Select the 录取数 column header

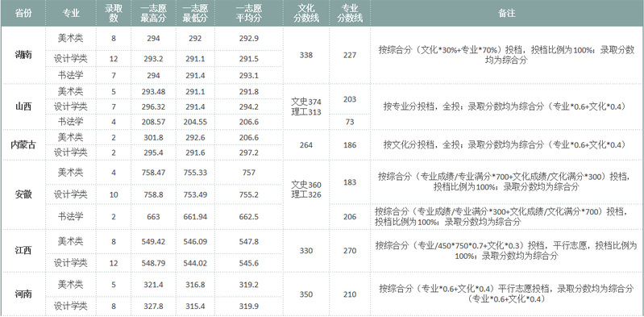point(114,13)
